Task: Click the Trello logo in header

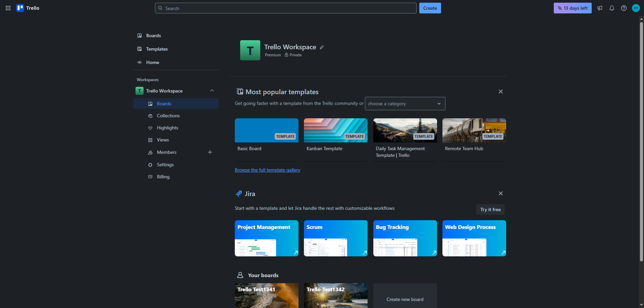Action: pos(28,8)
